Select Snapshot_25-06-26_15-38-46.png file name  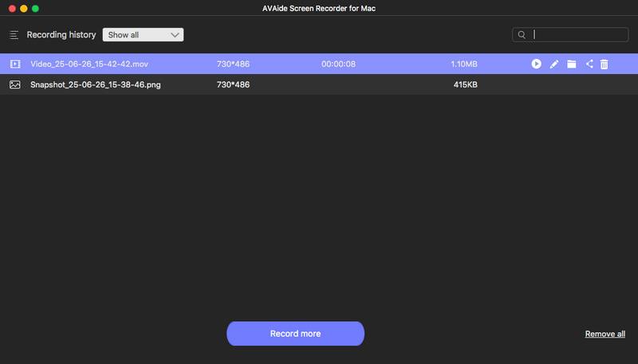point(96,85)
